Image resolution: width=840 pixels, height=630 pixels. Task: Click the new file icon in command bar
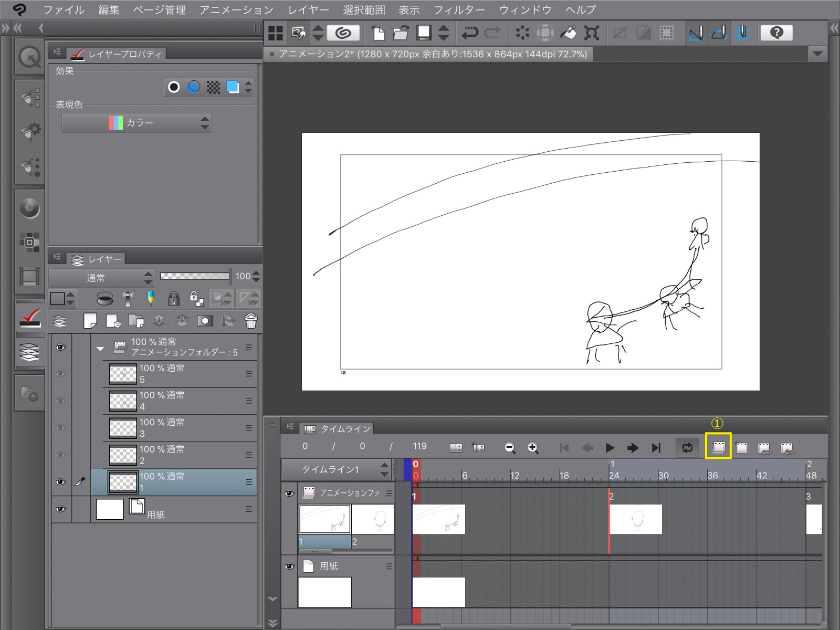click(x=378, y=33)
